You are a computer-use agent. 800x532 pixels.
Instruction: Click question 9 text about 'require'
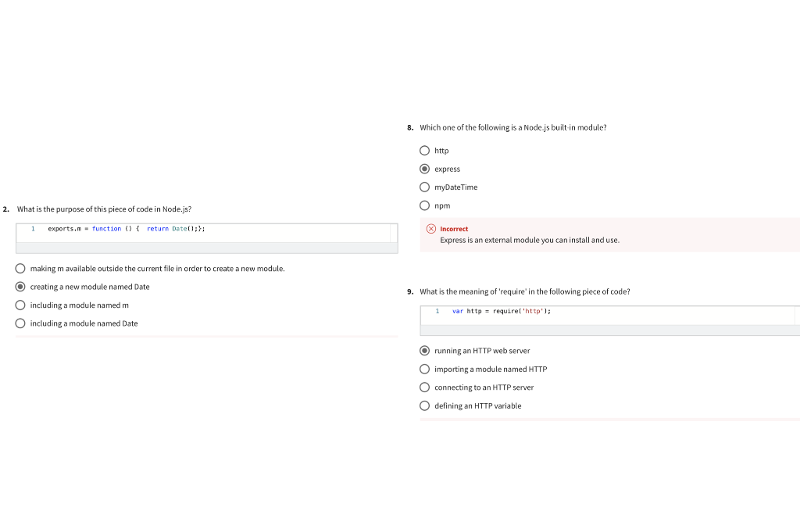tap(524, 291)
